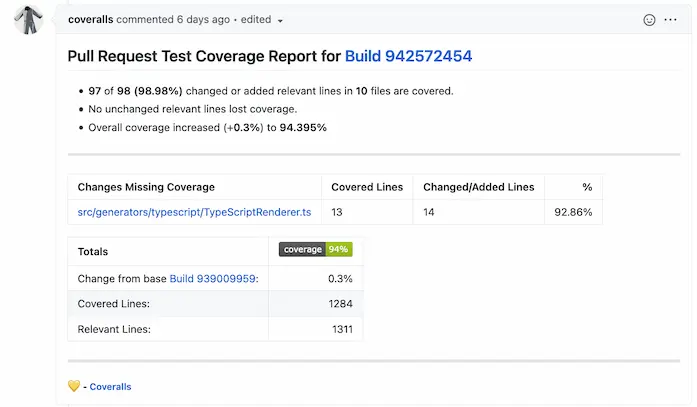Open the coveralls author profile link

tap(91, 20)
